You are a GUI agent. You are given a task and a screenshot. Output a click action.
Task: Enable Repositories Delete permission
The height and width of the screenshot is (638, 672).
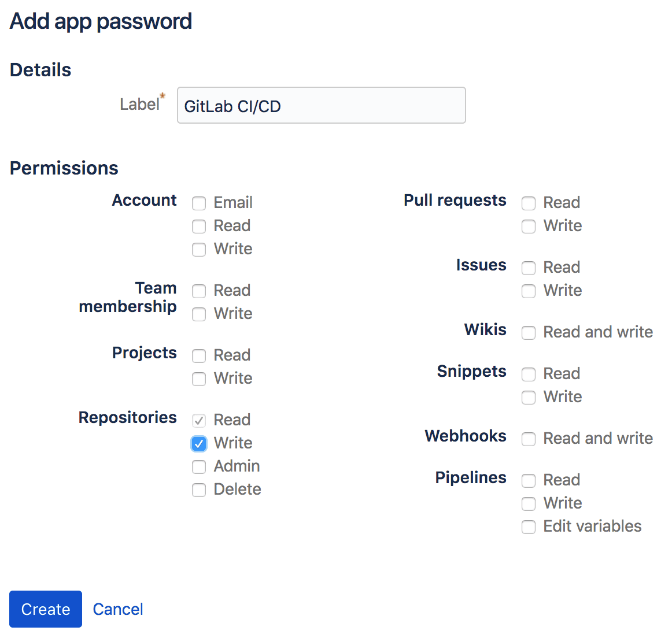199,489
